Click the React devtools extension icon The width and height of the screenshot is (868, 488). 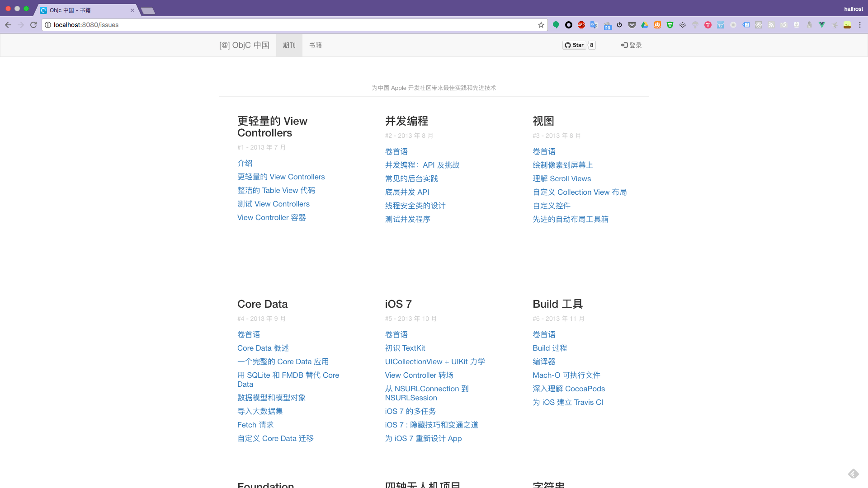(x=759, y=25)
